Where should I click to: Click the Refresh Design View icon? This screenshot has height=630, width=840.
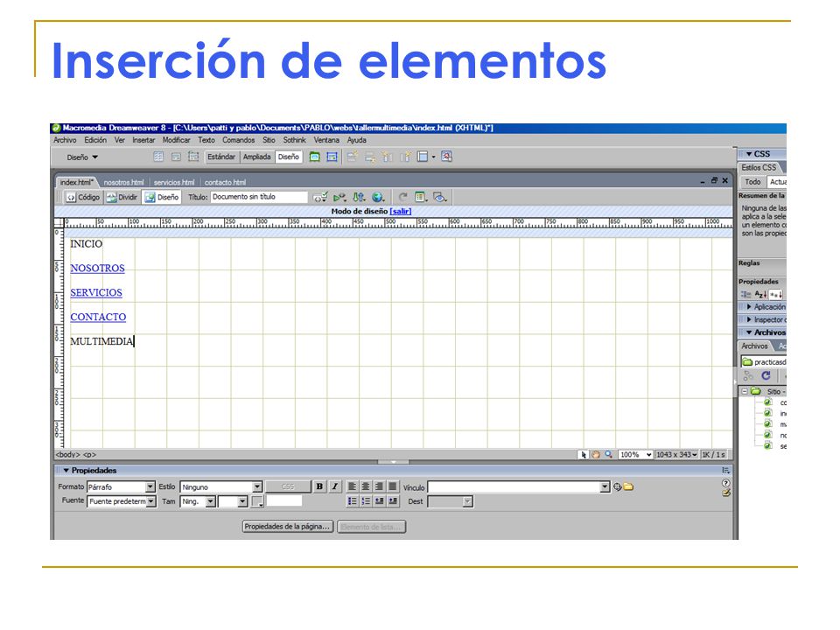(x=402, y=197)
